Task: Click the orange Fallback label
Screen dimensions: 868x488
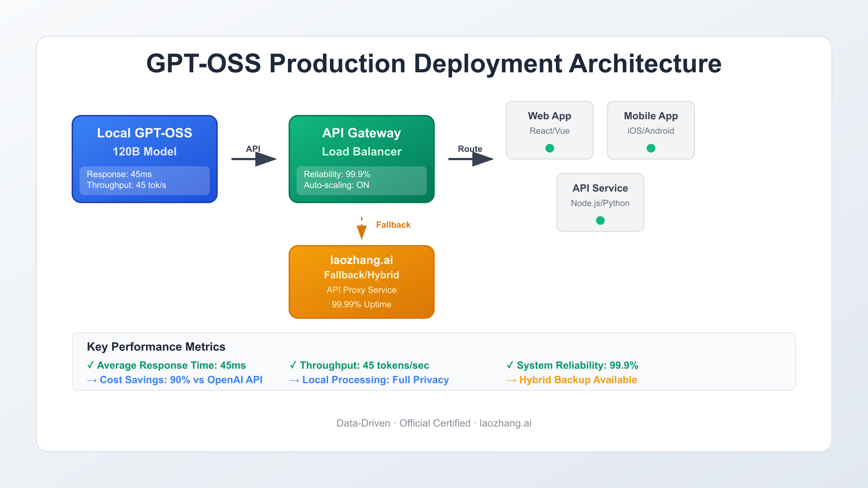Action: click(393, 225)
